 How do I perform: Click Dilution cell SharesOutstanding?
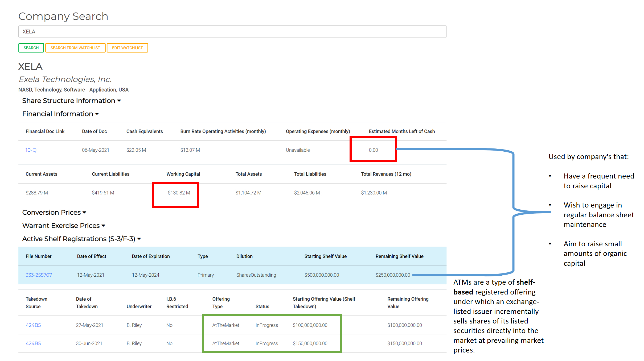pyautogui.click(x=256, y=275)
